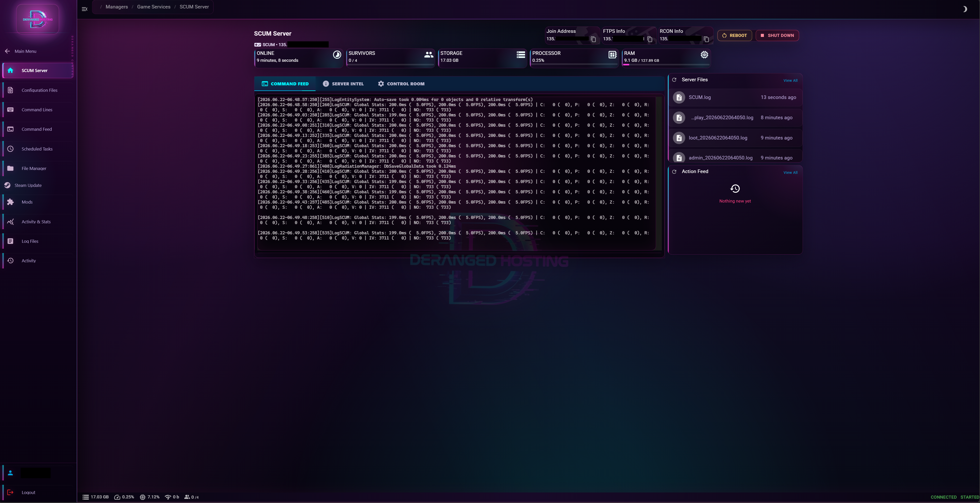Screen dimensions: 980x503
Task: Refresh the Action Feed panel
Action: 674,172
